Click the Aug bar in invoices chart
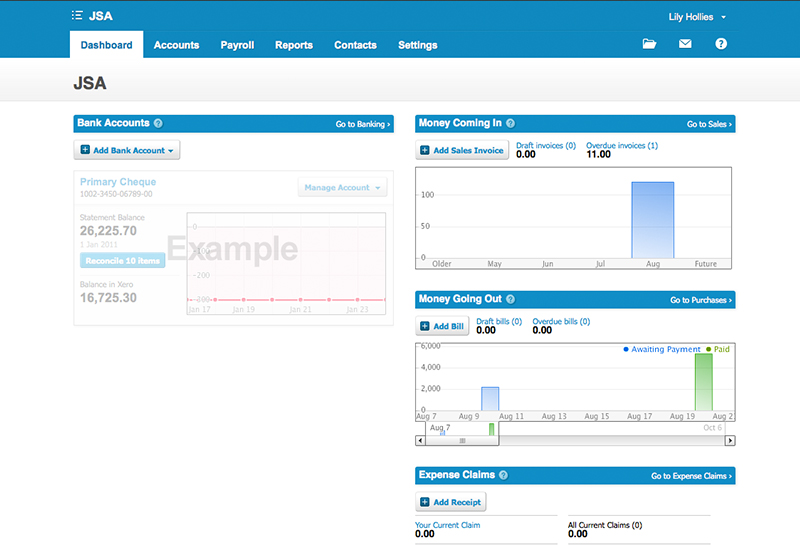The height and width of the screenshot is (547, 800). click(653, 220)
